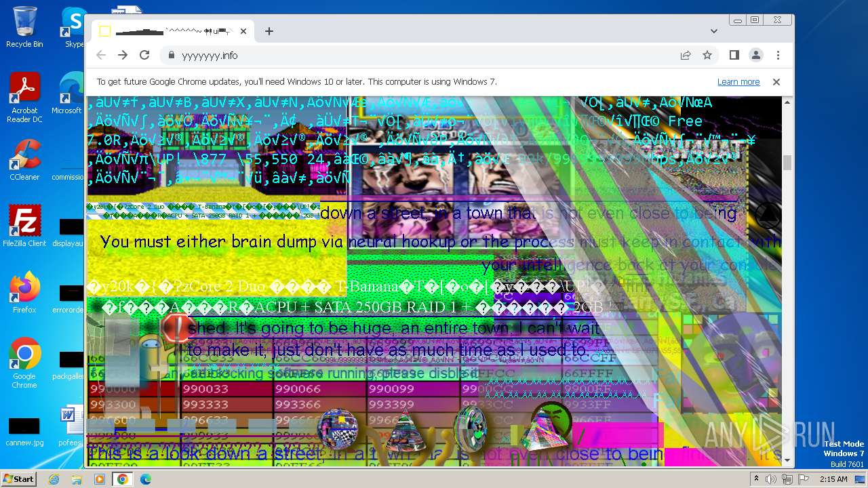Viewport: 868px width, 488px height.
Task: Click the 990099 color cell
Action: pyautogui.click(x=414, y=389)
